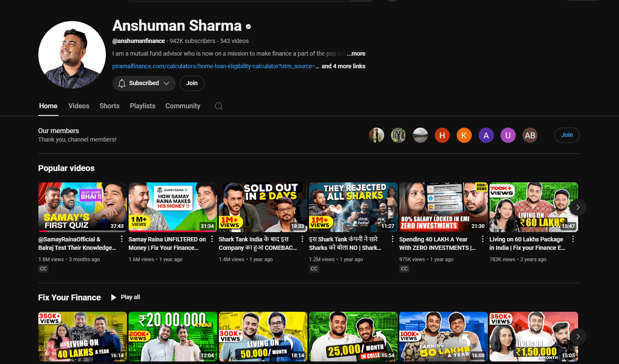Image resolution: width=619 pixels, height=364 pixels.
Task: Play the 'Living on 50,000/Month' thumbnail
Action: 263,337
